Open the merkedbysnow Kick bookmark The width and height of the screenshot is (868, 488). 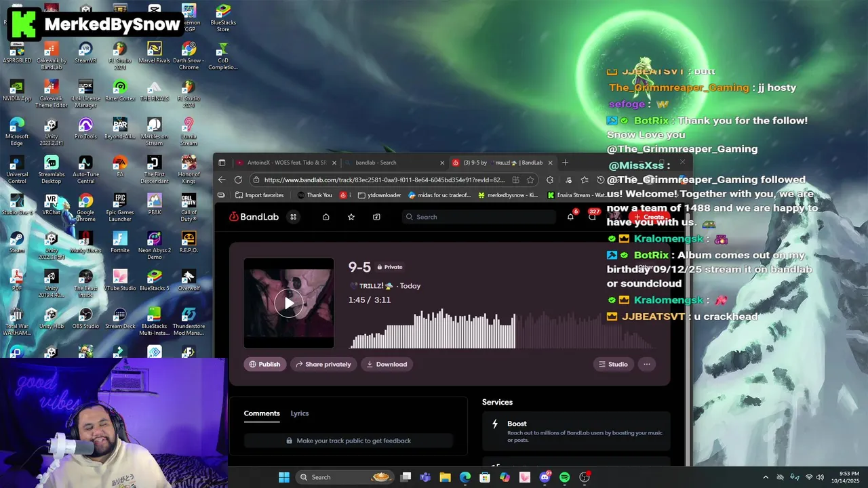pyautogui.click(x=508, y=195)
